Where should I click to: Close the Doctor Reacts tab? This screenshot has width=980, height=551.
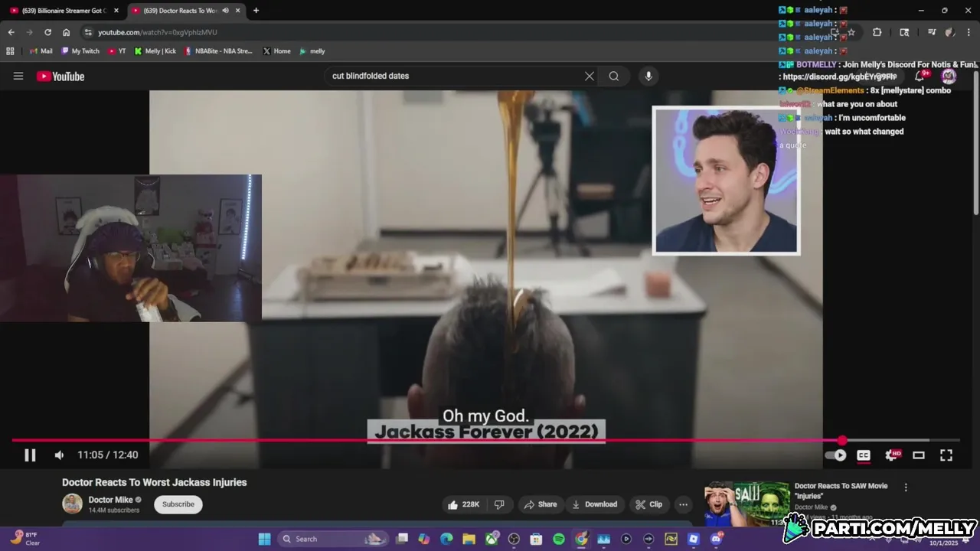(238, 11)
